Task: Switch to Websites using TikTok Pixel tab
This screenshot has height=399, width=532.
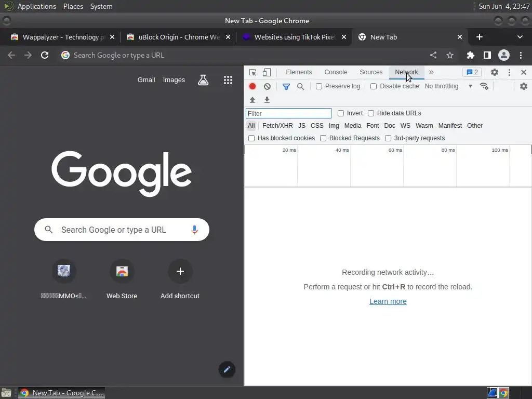Action: [x=294, y=37]
